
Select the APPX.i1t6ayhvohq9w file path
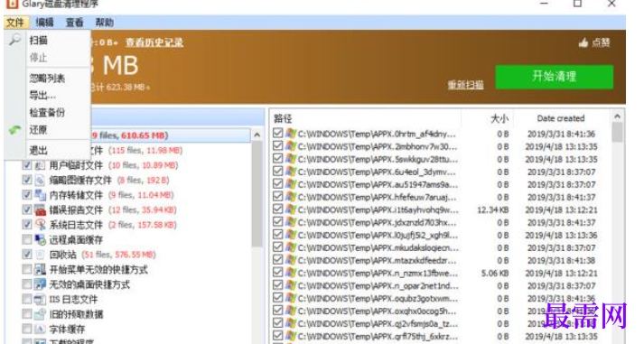[377, 209]
